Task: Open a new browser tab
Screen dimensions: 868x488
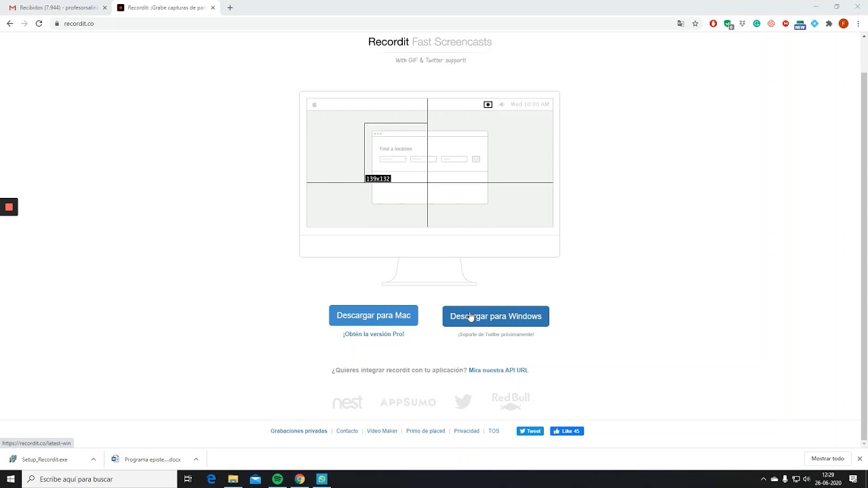Action: (x=230, y=7)
